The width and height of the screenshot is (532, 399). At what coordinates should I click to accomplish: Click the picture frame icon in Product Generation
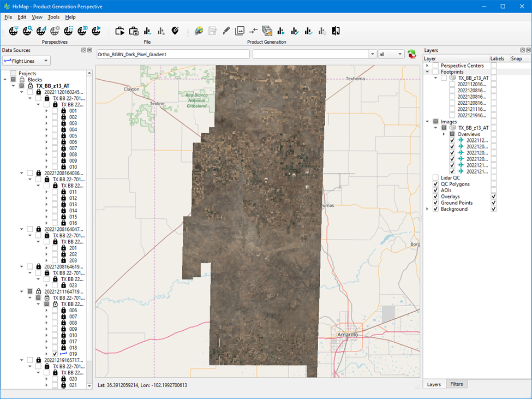[x=240, y=31]
